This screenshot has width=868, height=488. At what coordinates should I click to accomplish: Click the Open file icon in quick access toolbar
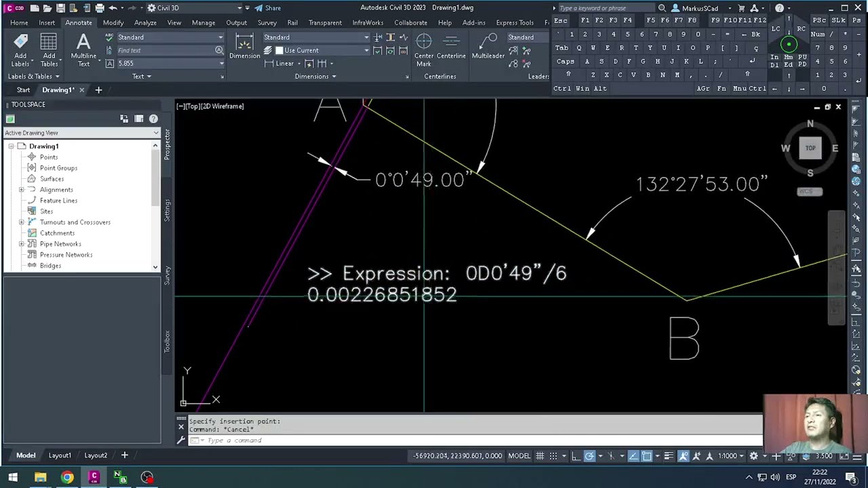point(47,8)
